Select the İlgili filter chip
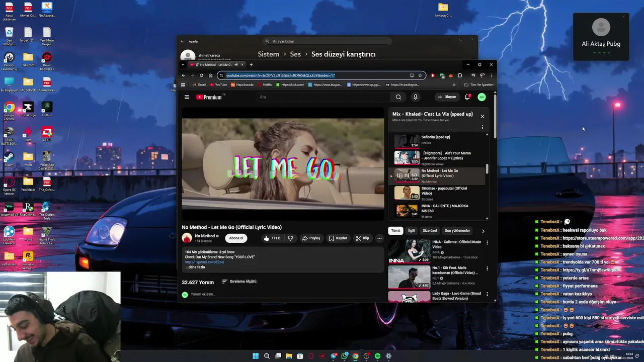The height and width of the screenshot is (362, 644). [412, 231]
